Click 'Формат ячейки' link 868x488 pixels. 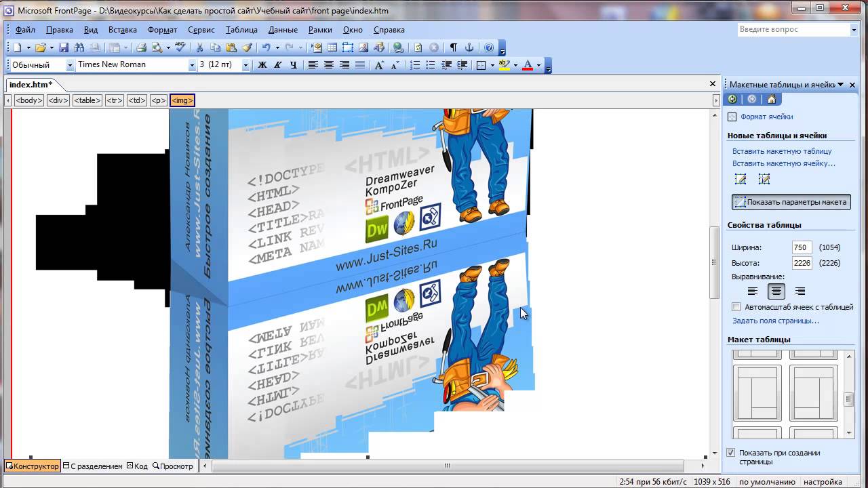[x=766, y=117]
